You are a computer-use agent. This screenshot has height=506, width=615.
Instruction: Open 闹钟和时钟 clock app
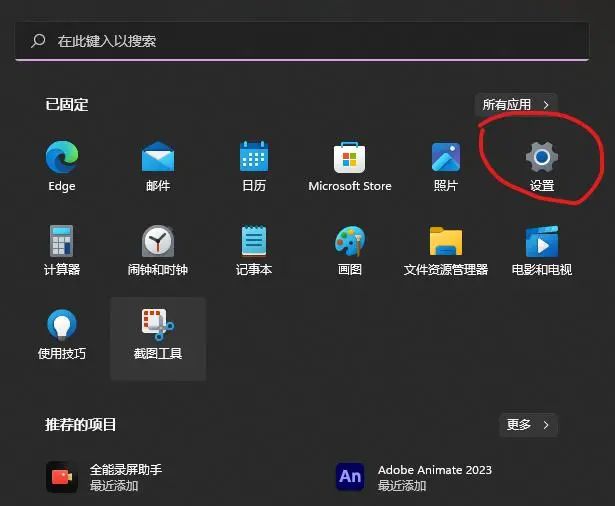pyautogui.click(x=158, y=250)
